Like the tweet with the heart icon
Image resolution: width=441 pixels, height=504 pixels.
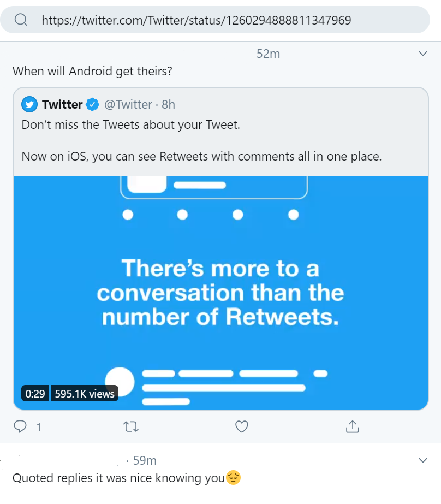[x=242, y=426]
